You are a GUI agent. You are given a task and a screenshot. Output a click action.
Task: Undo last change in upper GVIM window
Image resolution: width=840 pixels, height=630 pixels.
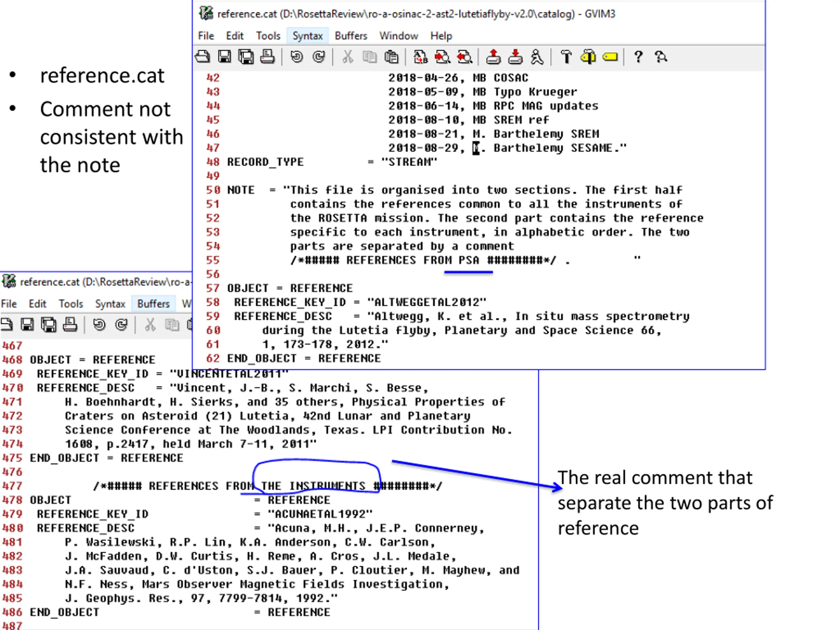(x=297, y=57)
